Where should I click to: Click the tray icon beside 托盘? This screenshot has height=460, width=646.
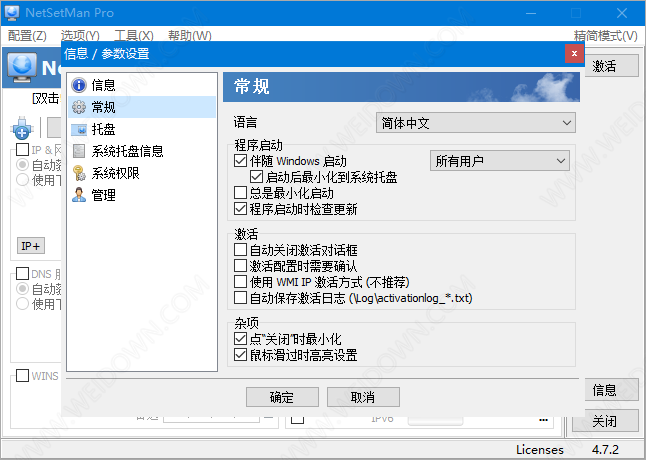pos(79,129)
